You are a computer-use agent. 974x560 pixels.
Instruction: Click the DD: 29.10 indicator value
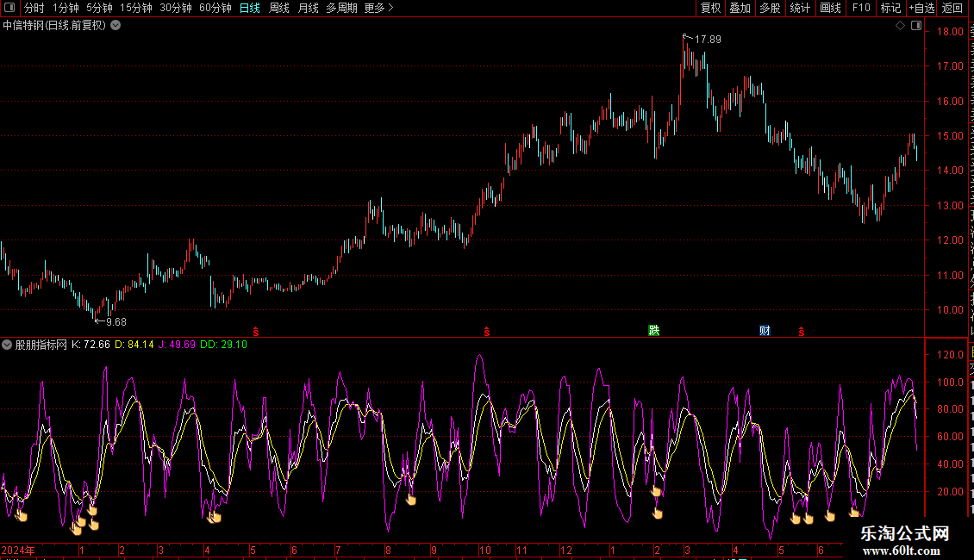(223, 345)
